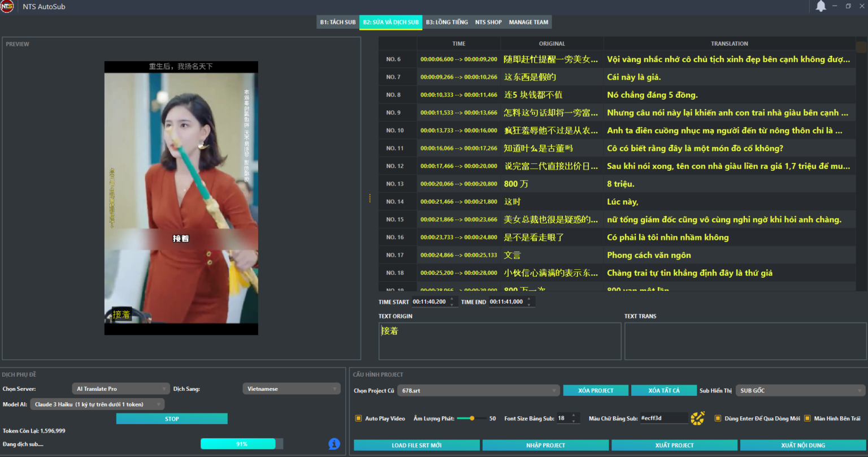Image resolution: width=868 pixels, height=457 pixels.
Task: Click the NTS logo icon in title bar
Action: 7,7
